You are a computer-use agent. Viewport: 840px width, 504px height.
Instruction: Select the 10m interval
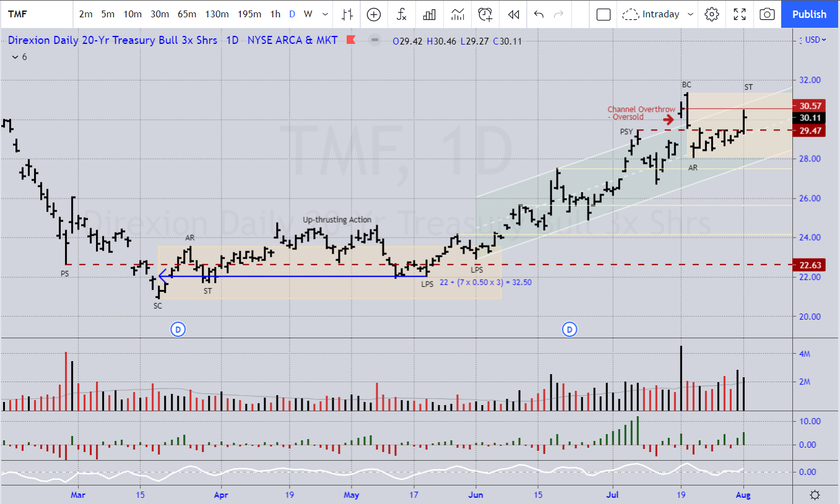[x=132, y=14]
